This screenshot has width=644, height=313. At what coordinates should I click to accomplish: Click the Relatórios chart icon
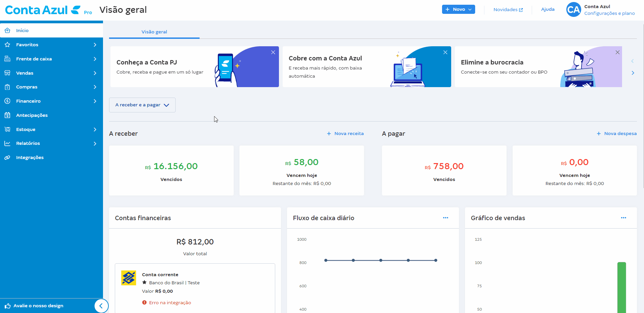[x=7, y=143]
